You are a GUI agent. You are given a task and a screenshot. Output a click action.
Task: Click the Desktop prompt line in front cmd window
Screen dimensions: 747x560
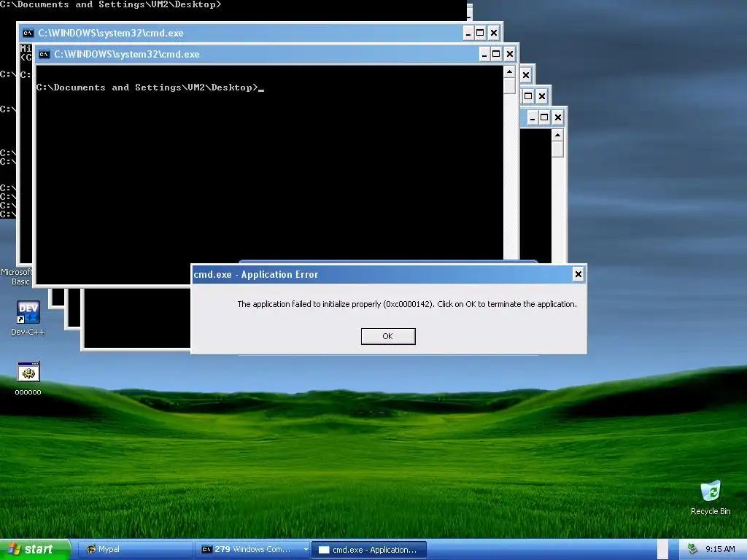click(x=150, y=87)
